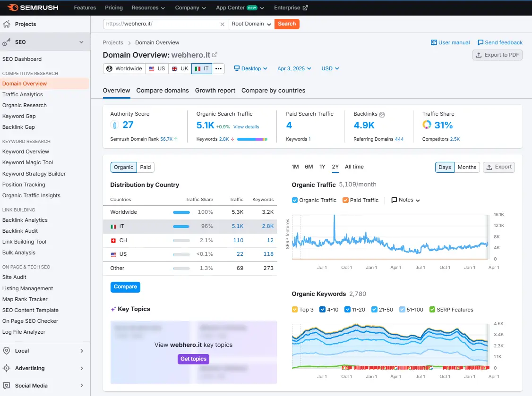
Task: Click Referring Domains 444 value
Action: (399, 139)
